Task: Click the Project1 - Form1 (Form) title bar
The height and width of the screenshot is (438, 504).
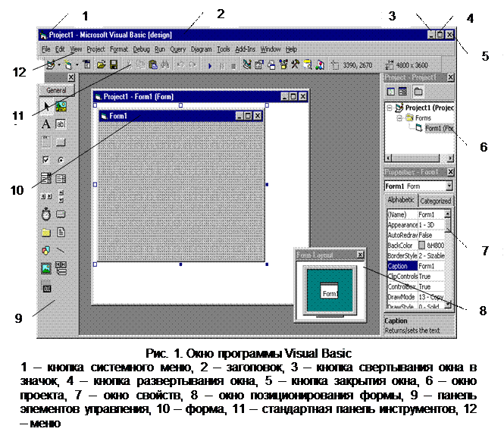Action: click(201, 97)
